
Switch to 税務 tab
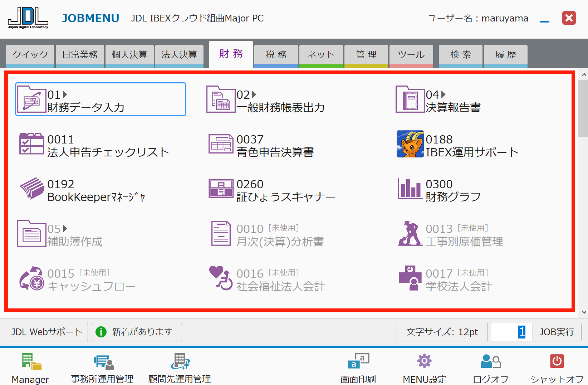[x=276, y=56]
